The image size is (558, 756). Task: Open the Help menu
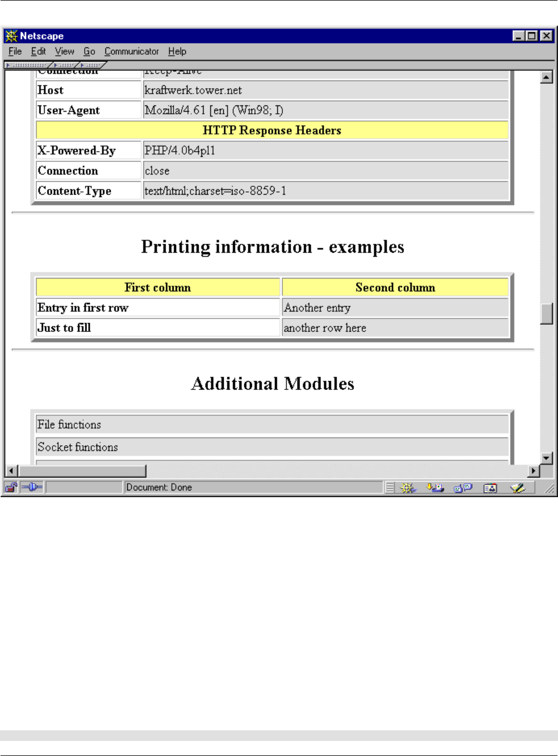click(177, 51)
